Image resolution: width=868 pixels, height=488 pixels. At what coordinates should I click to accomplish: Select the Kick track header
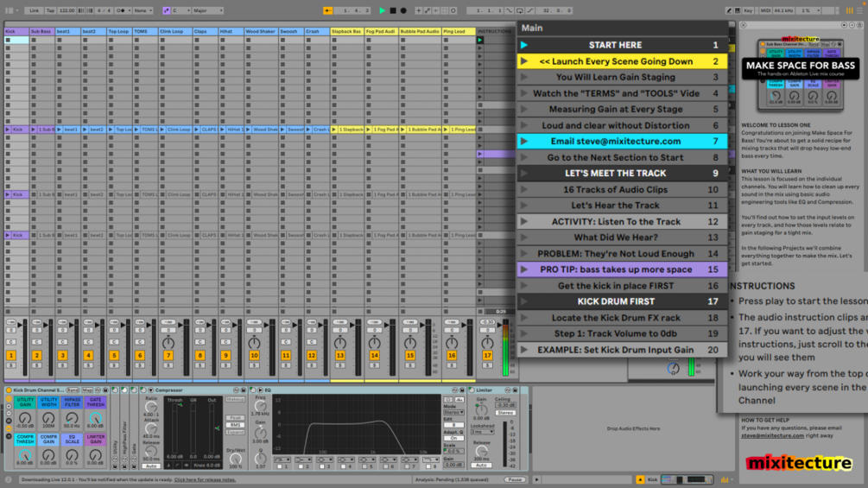pyautogui.click(x=16, y=32)
